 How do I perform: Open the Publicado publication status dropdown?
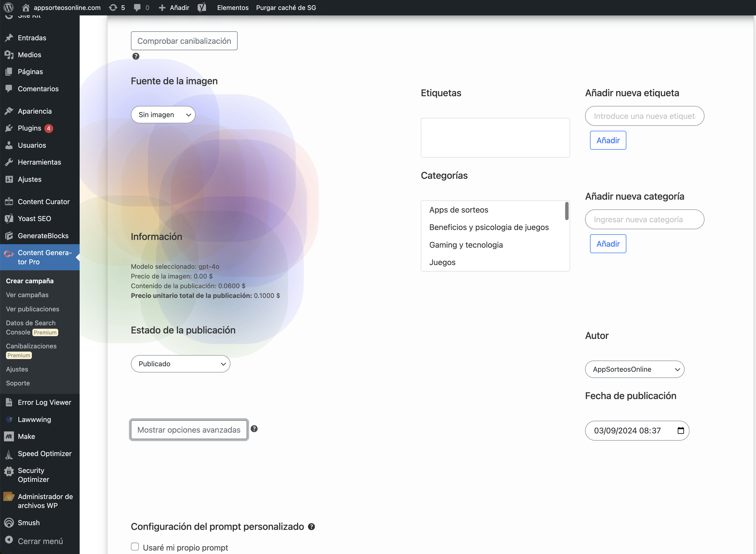pos(180,364)
